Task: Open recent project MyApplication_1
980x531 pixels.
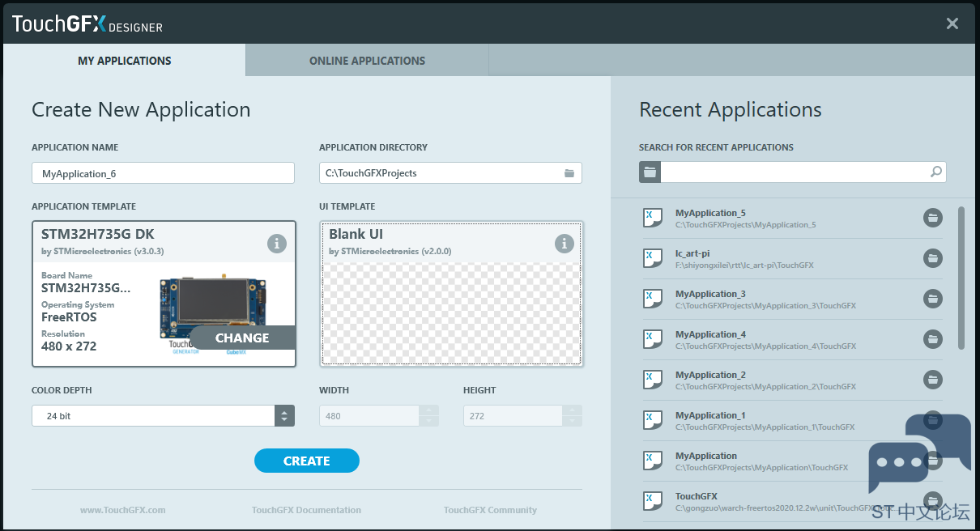Action: [x=792, y=420]
